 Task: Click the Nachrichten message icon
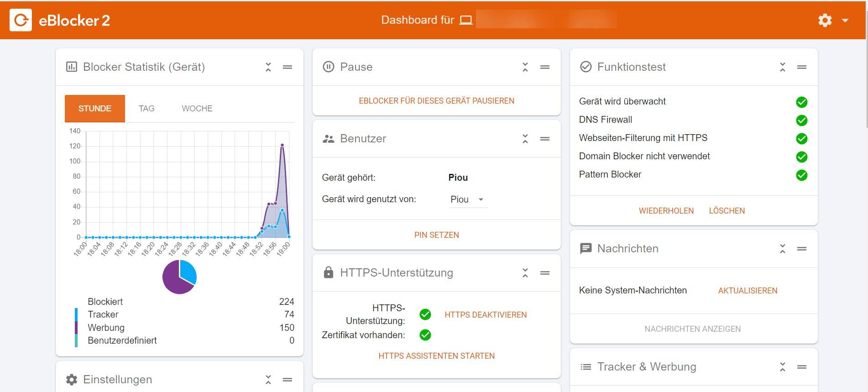[x=586, y=249]
